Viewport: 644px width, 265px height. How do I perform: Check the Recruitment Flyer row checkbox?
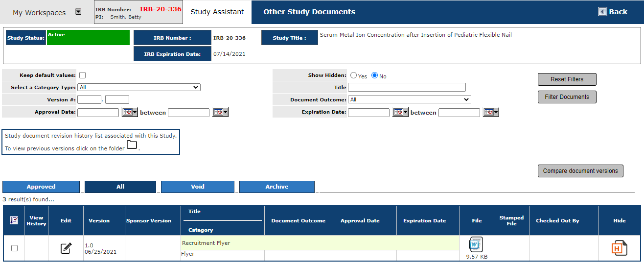(14, 248)
